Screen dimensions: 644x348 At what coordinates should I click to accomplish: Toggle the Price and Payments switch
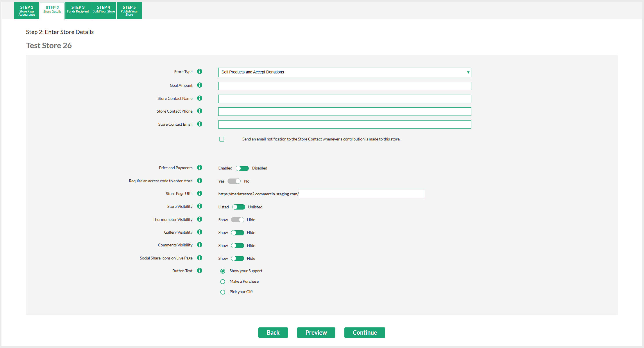click(x=242, y=168)
